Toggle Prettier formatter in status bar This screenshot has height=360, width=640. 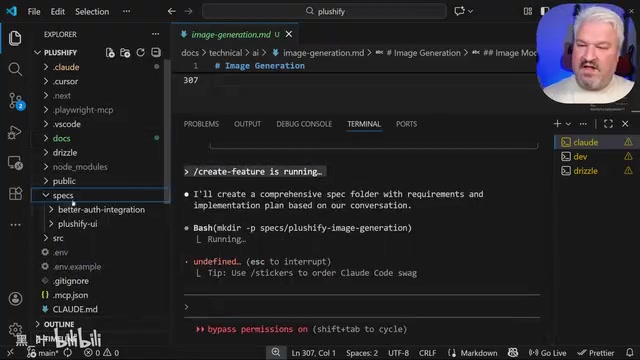tap(596, 353)
